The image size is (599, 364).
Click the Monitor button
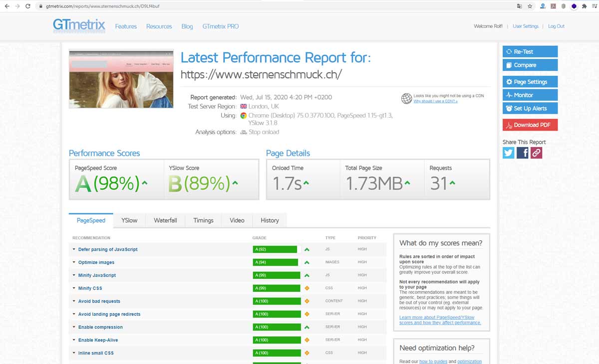(530, 95)
